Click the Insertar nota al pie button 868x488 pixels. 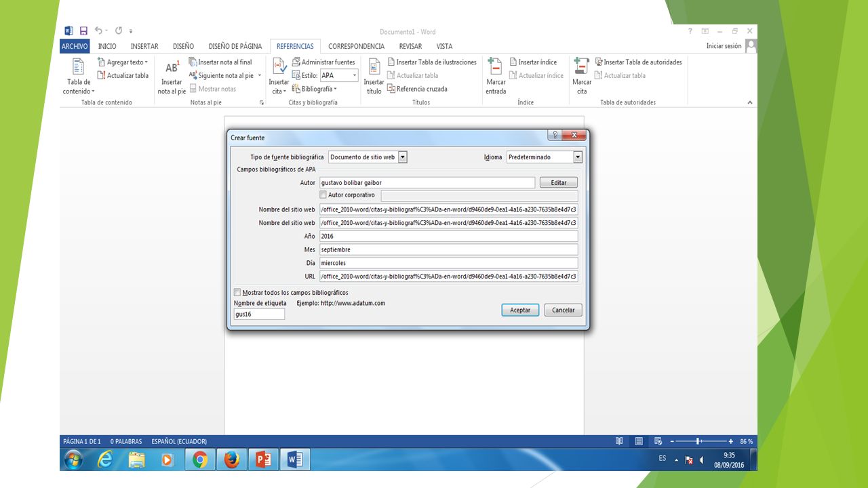172,77
